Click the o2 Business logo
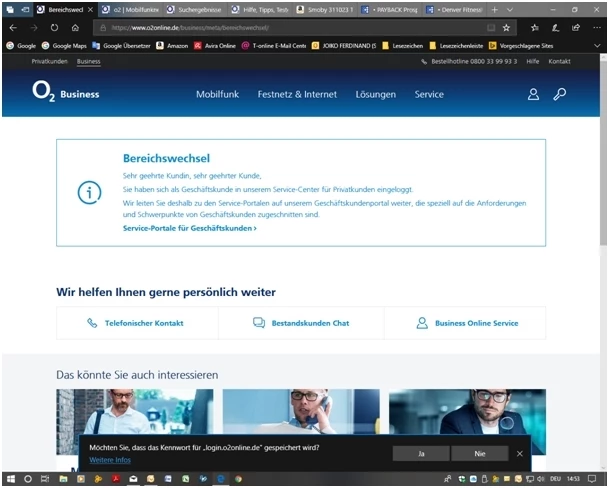The width and height of the screenshot is (609, 488). [x=66, y=92]
